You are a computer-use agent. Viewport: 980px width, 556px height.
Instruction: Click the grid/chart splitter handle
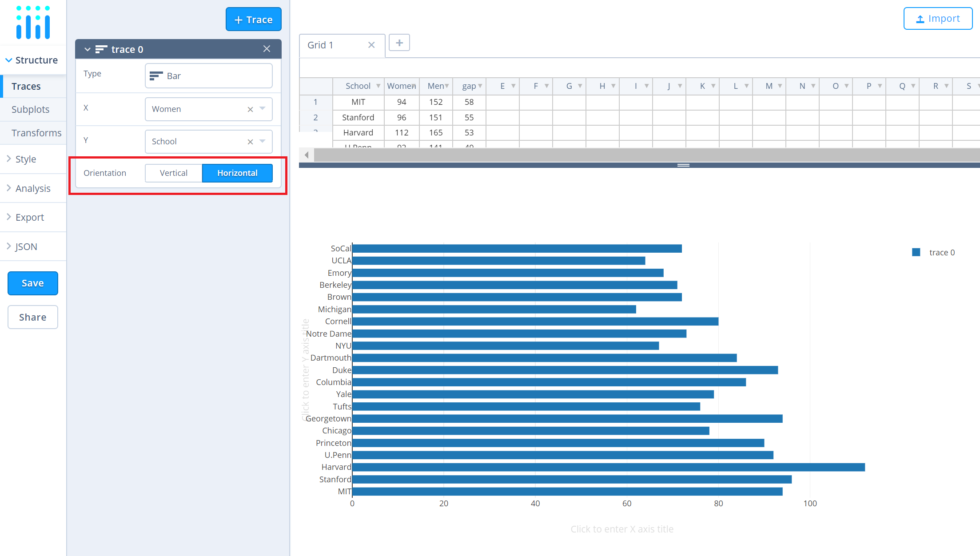[683, 165]
